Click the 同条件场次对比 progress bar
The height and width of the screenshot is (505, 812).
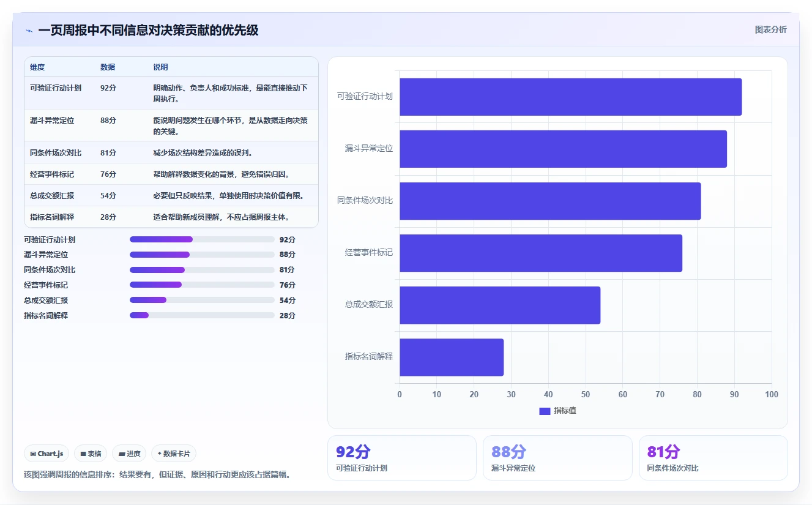pos(202,270)
